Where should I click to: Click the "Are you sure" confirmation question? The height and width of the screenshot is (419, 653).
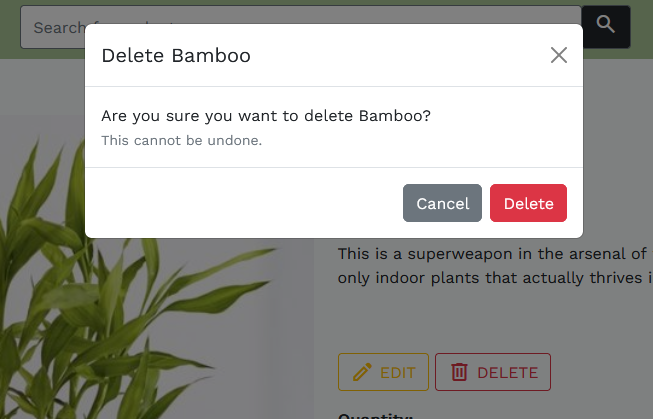(x=266, y=116)
